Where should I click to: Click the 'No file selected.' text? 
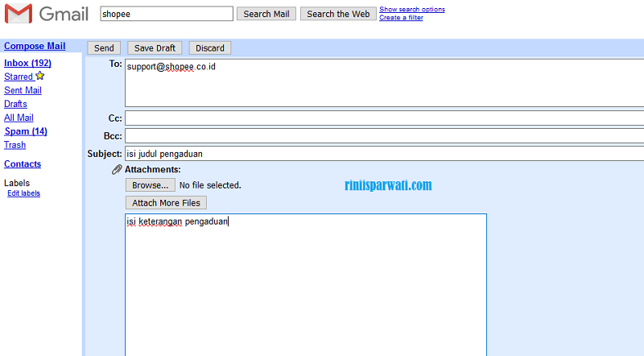pyautogui.click(x=210, y=185)
